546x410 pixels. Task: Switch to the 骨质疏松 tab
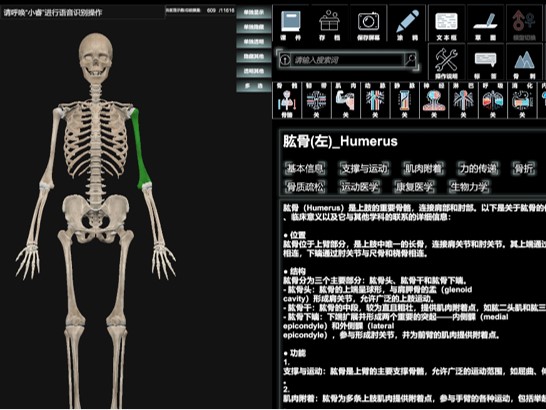pyautogui.click(x=305, y=187)
